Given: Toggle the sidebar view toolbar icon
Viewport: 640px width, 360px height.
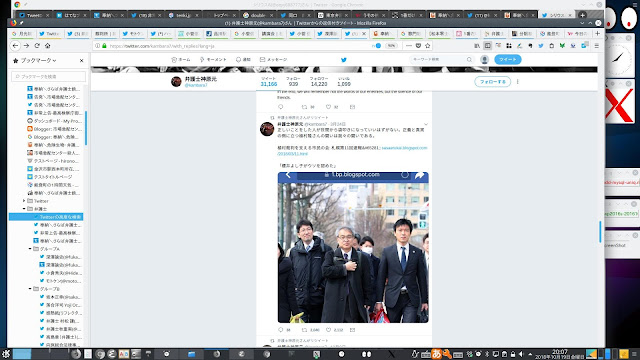Looking at the screenshot, I should pyautogui.click(x=487, y=46).
